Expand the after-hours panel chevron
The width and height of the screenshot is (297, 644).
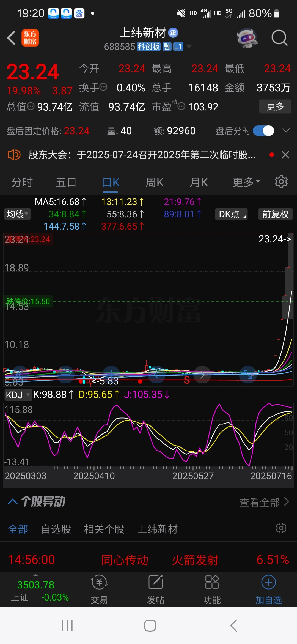tap(286, 131)
